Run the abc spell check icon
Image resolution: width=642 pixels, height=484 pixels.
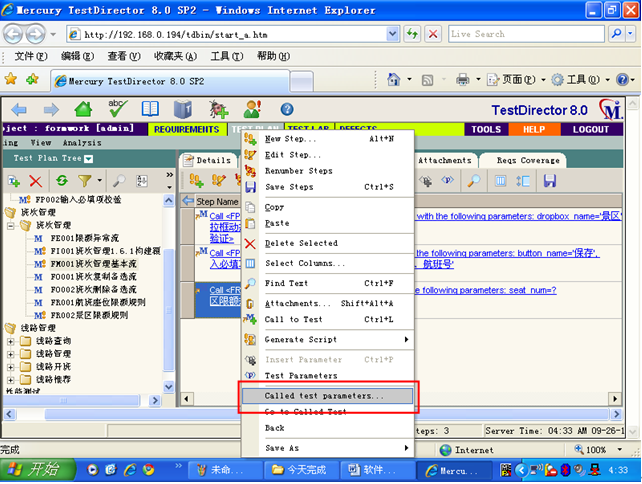point(118,109)
